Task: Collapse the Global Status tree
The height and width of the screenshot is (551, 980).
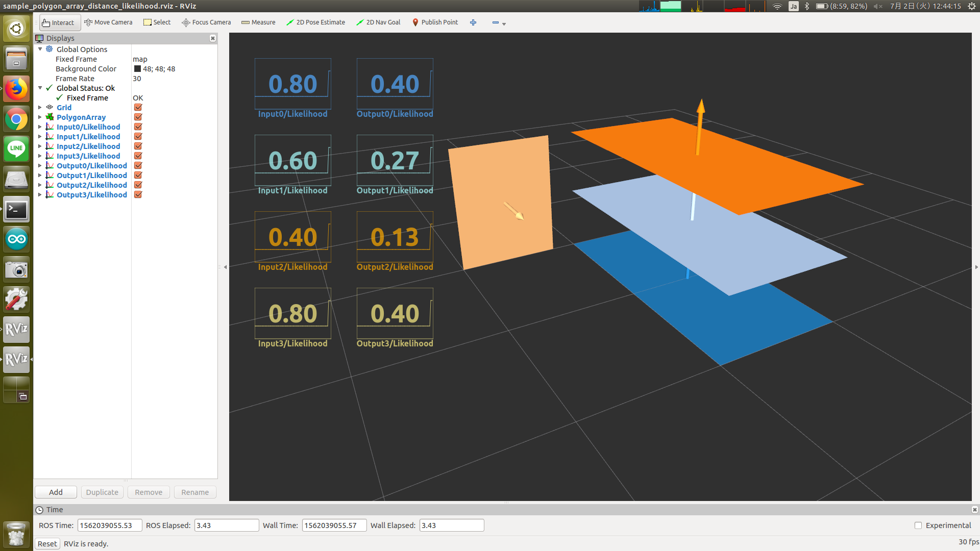Action: pos(40,88)
